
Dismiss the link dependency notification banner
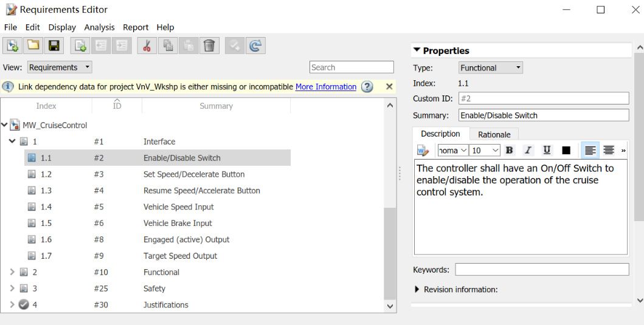pyautogui.click(x=389, y=87)
